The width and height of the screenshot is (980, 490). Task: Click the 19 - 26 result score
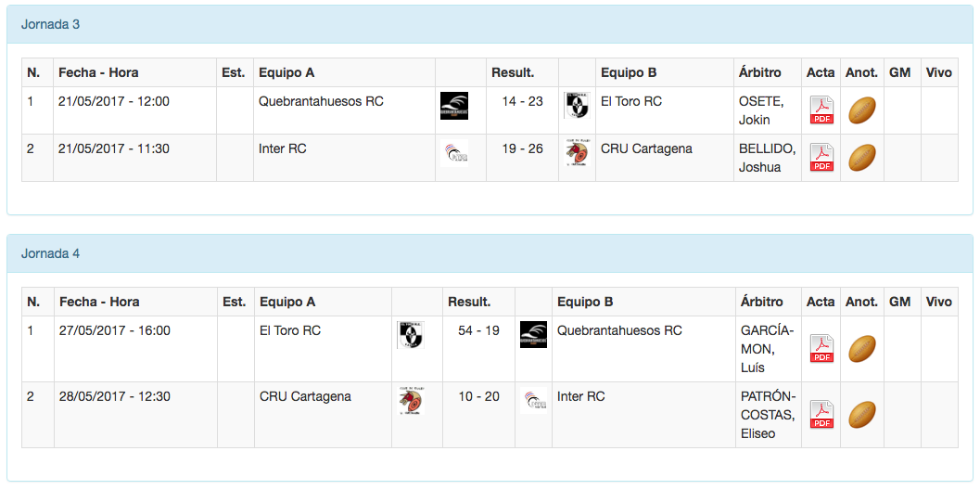522,148
